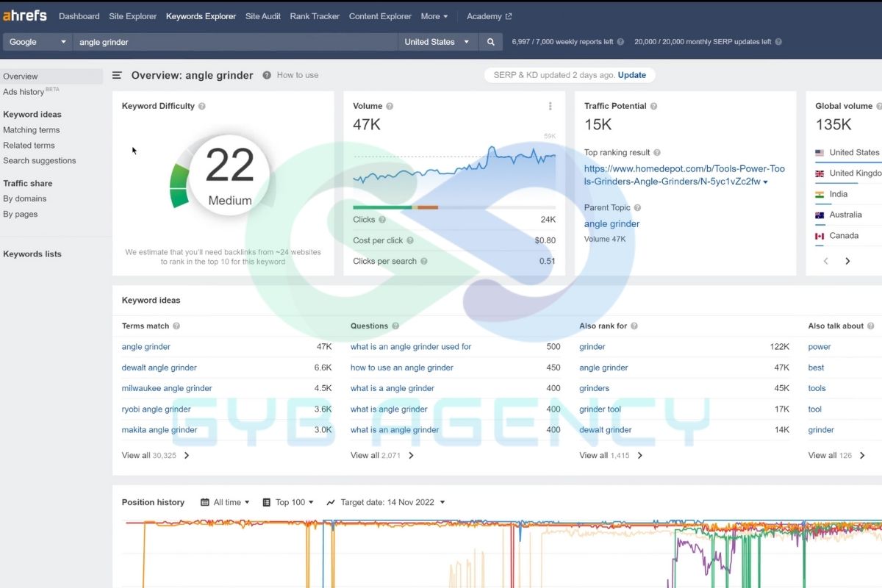The width and height of the screenshot is (882, 588).
Task: Click the Ahrefs logo
Action: [x=25, y=15]
